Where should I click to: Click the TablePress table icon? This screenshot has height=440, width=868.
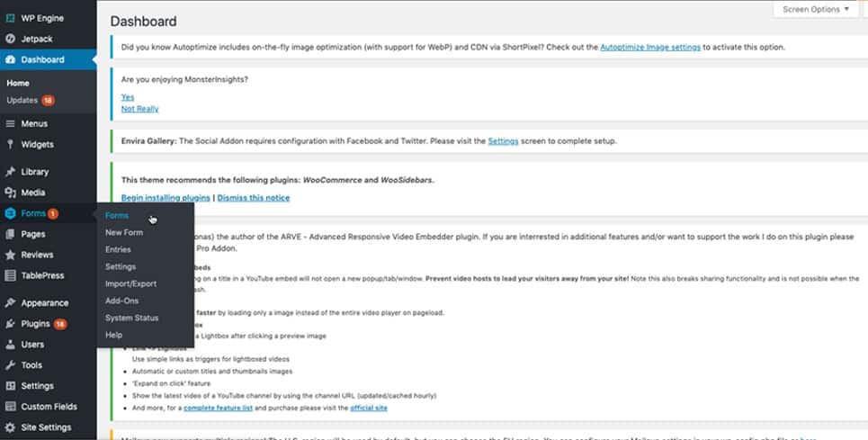(x=10, y=275)
